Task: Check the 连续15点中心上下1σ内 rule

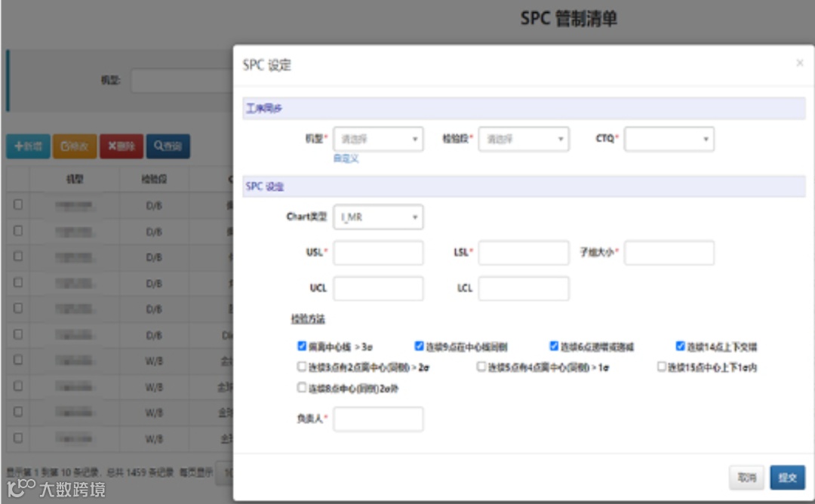Action: point(662,367)
